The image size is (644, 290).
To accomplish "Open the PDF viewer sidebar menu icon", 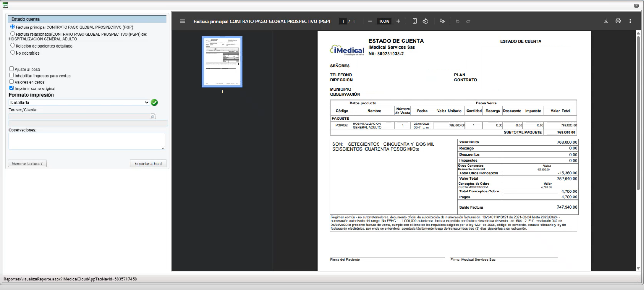I will (x=183, y=21).
